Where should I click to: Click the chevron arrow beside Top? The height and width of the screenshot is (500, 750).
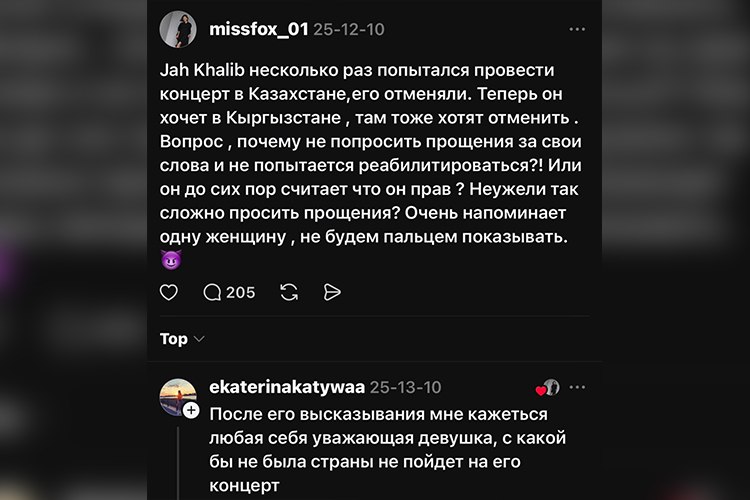point(199,339)
